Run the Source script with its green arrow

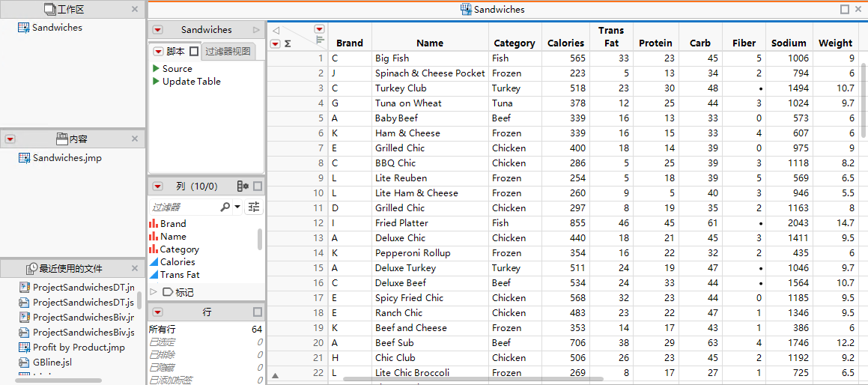(156, 69)
